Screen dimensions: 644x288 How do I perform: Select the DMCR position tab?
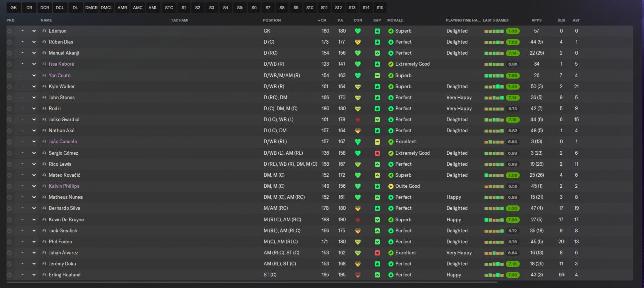coord(91,8)
